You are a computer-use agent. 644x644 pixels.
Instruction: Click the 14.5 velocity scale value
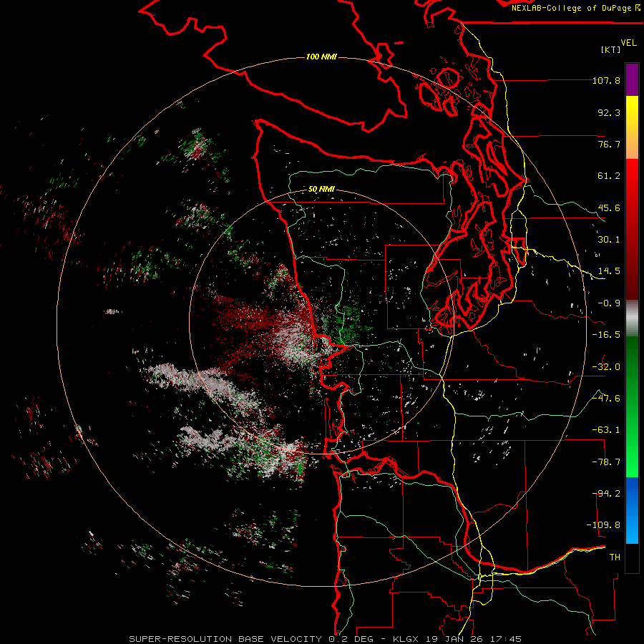(x=609, y=271)
